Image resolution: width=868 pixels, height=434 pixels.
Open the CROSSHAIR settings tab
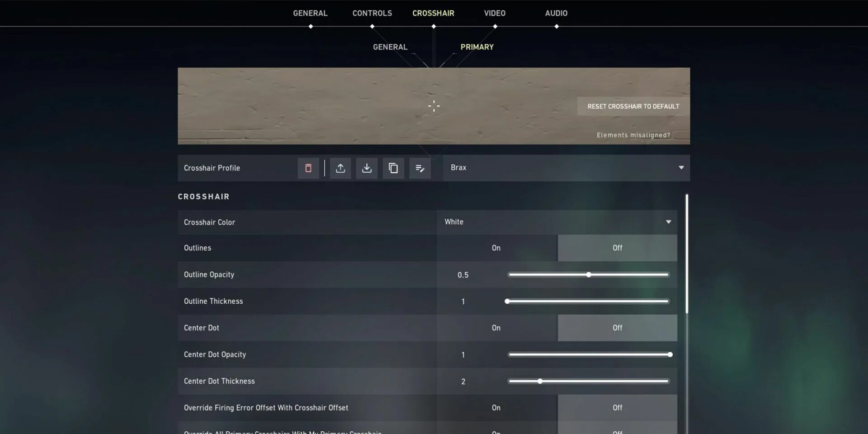pyautogui.click(x=433, y=13)
